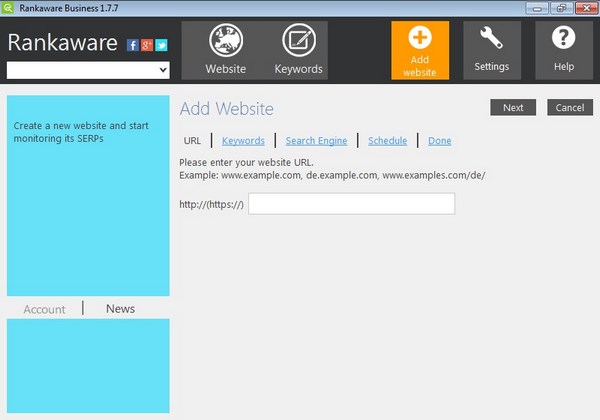Visit Rankaware Google Plus icon
Screen dimensions: 600x420
point(147,46)
